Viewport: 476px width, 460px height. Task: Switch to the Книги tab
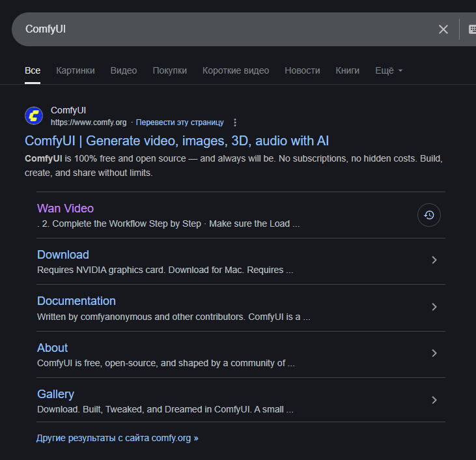(x=347, y=70)
